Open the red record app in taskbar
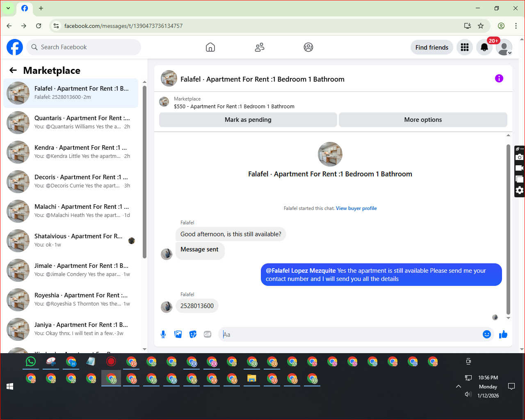Screen dimensions: 525x420 click(x=111, y=361)
